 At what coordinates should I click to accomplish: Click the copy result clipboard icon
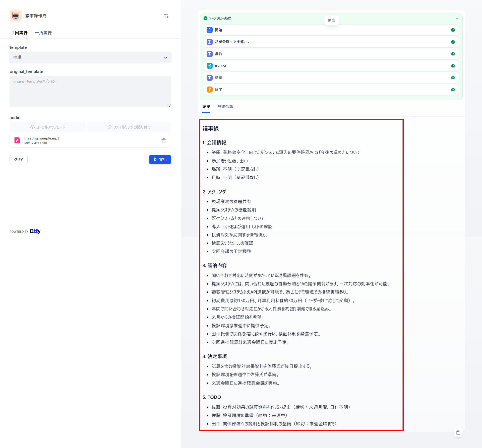click(x=458, y=432)
